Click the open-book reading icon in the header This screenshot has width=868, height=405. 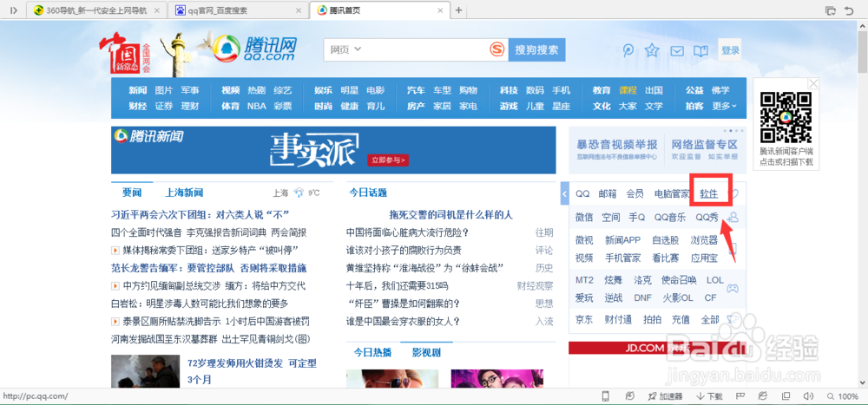[700, 51]
